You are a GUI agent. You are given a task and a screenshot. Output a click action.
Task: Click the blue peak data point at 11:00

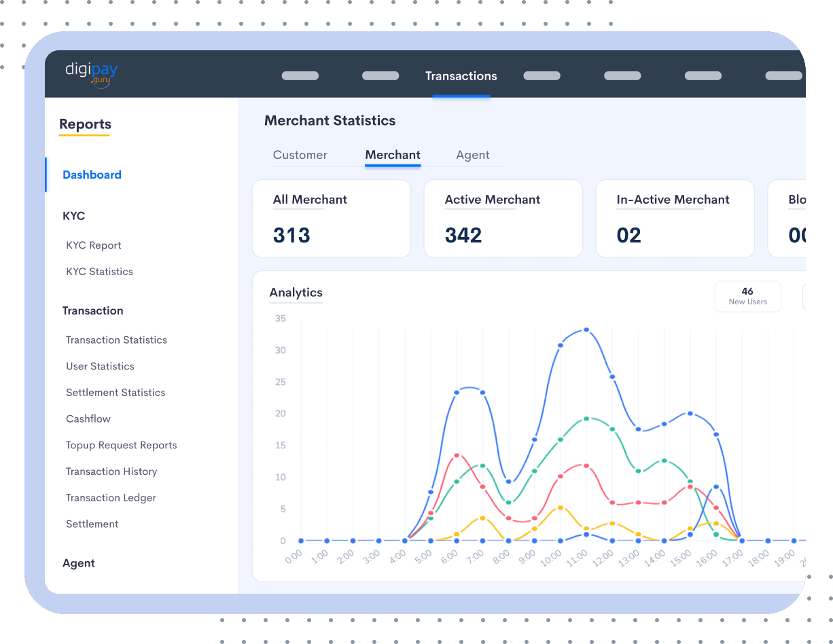pos(586,330)
